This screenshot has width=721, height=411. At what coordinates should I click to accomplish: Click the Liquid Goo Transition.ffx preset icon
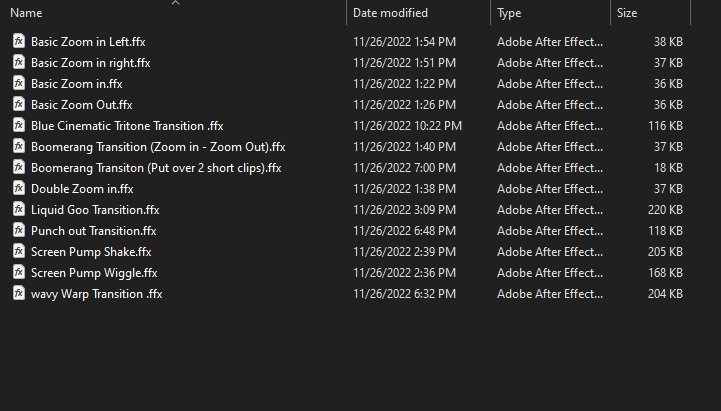click(19, 209)
